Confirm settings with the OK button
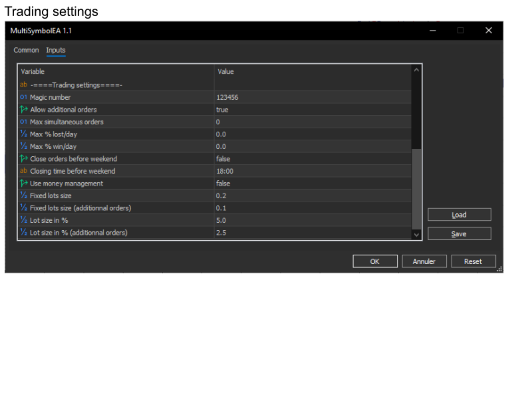This screenshot has height=399, width=532. click(x=375, y=261)
